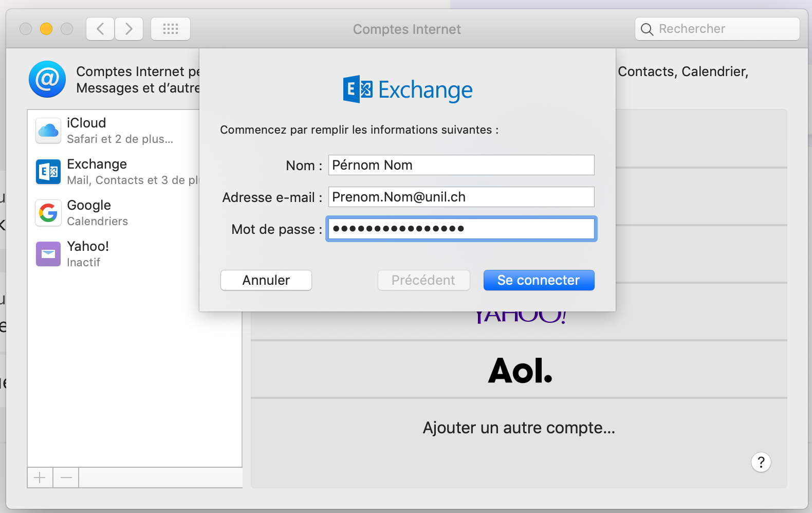The image size is (812, 513).
Task: Open help with the question mark button
Action: 761,462
